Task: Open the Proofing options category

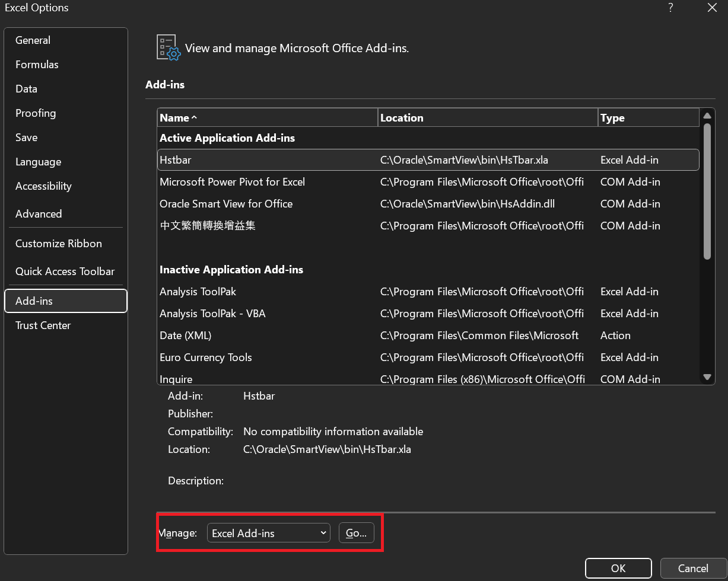Action: [x=65, y=113]
